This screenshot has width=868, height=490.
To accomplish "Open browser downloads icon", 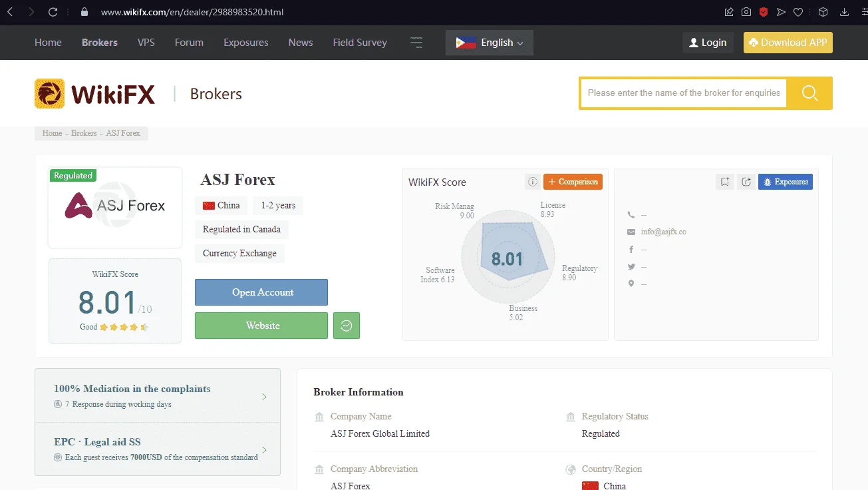I will (x=845, y=12).
